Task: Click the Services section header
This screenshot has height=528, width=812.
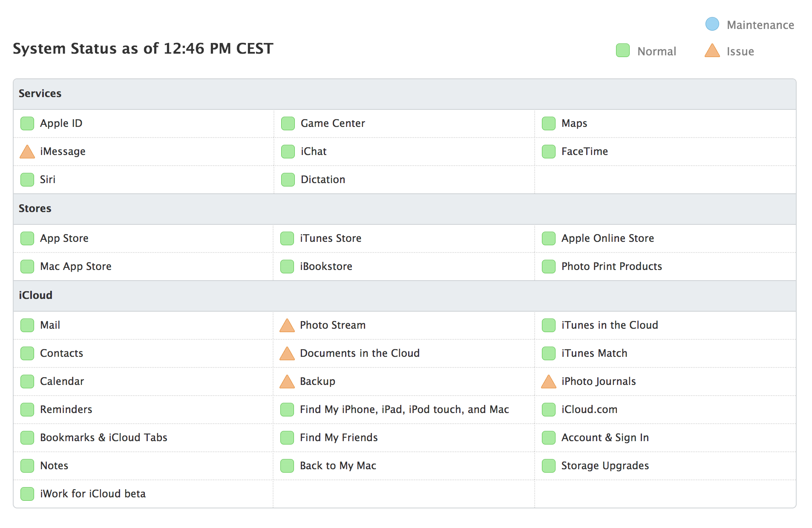Action: coord(405,94)
